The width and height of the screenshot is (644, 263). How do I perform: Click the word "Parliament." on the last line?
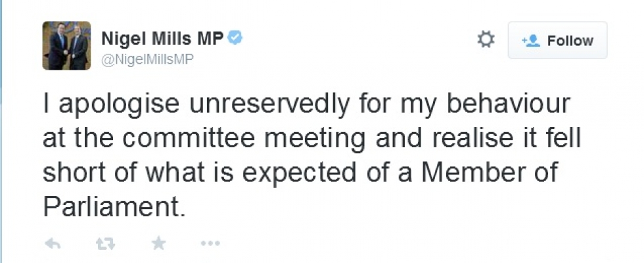click(112, 207)
